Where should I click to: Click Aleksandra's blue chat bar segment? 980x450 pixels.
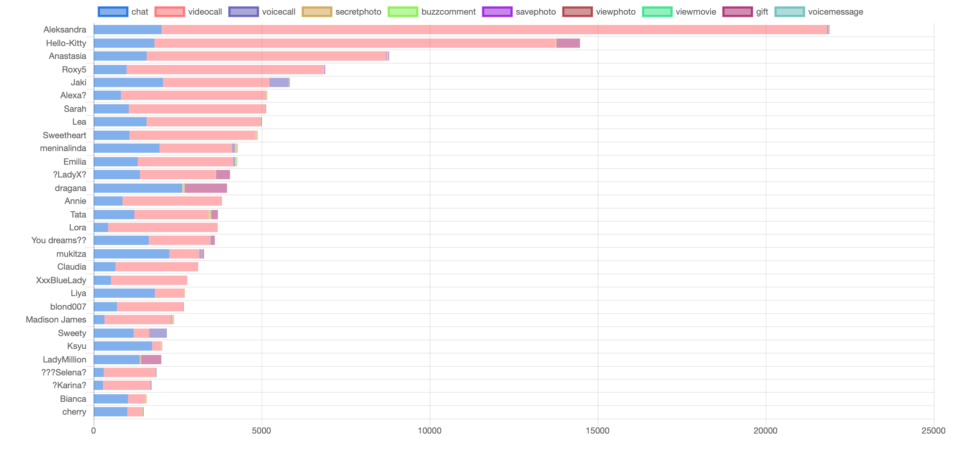128,30
